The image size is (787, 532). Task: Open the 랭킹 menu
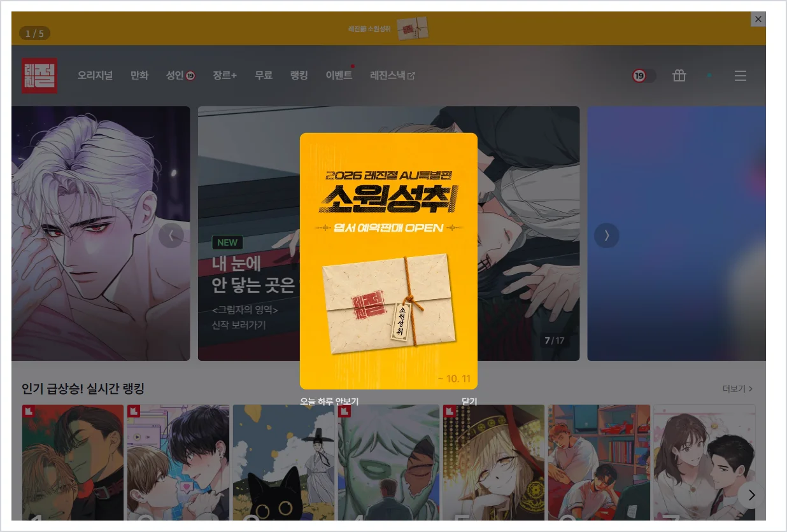299,76
